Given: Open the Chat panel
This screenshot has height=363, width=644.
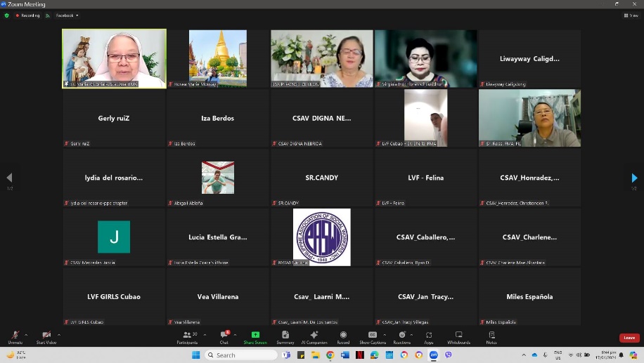Looking at the screenshot, I should tap(224, 337).
